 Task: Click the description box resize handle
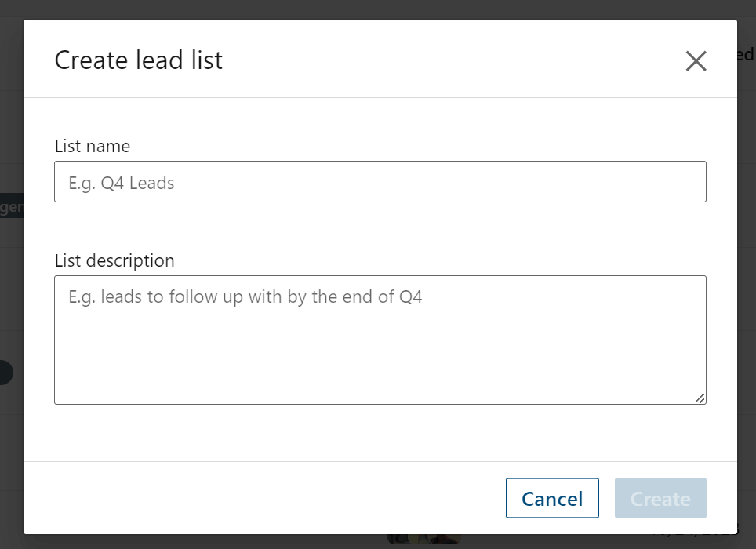point(700,398)
